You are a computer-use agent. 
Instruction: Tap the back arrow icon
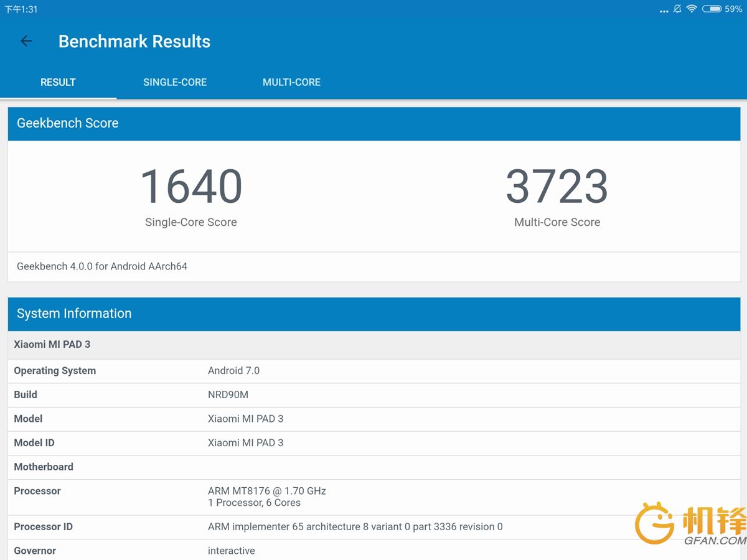pyautogui.click(x=26, y=41)
